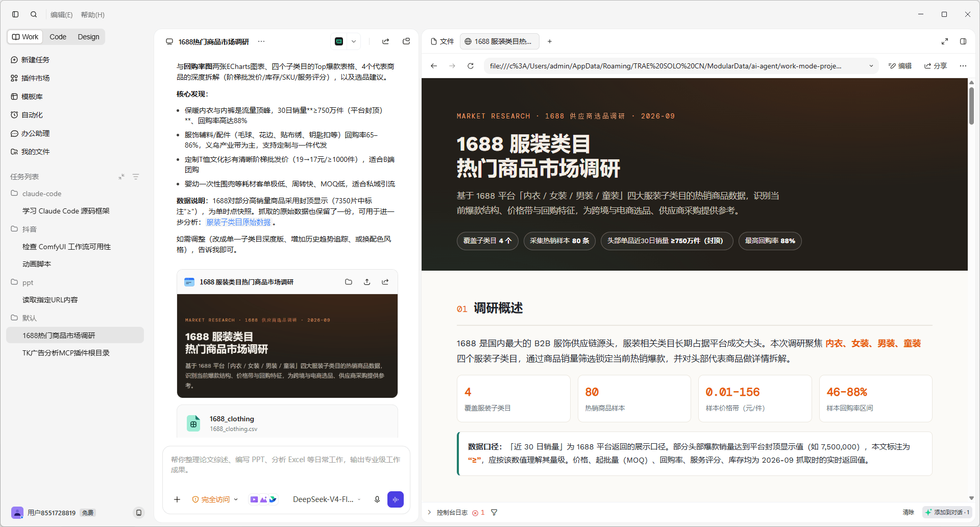Toggle the right side panel icon
The image size is (980, 527).
pos(963,41)
